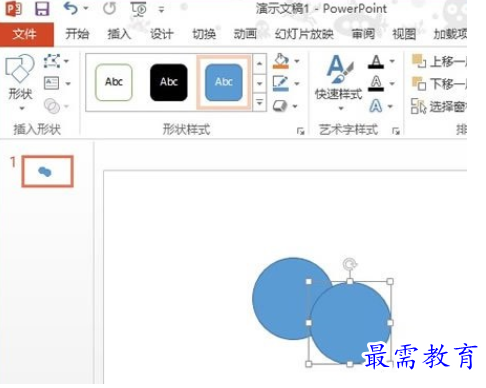Open the Text Fill dropdown arrow

[x=392, y=61]
